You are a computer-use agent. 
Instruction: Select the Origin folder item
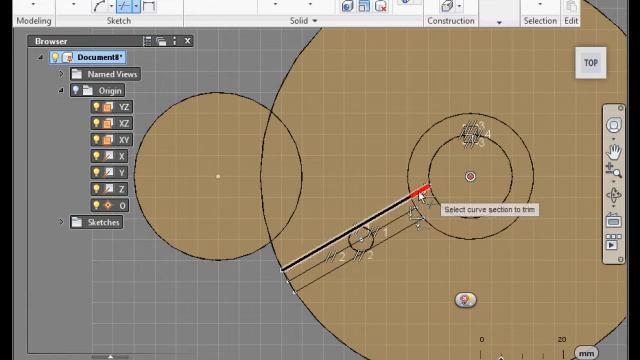(97, 91)
